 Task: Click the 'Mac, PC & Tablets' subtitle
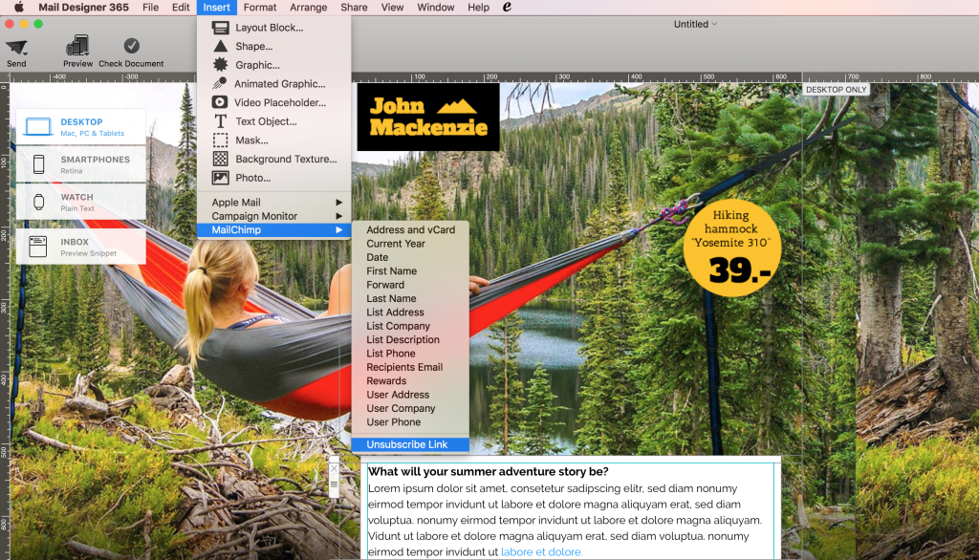coord(93,134)
